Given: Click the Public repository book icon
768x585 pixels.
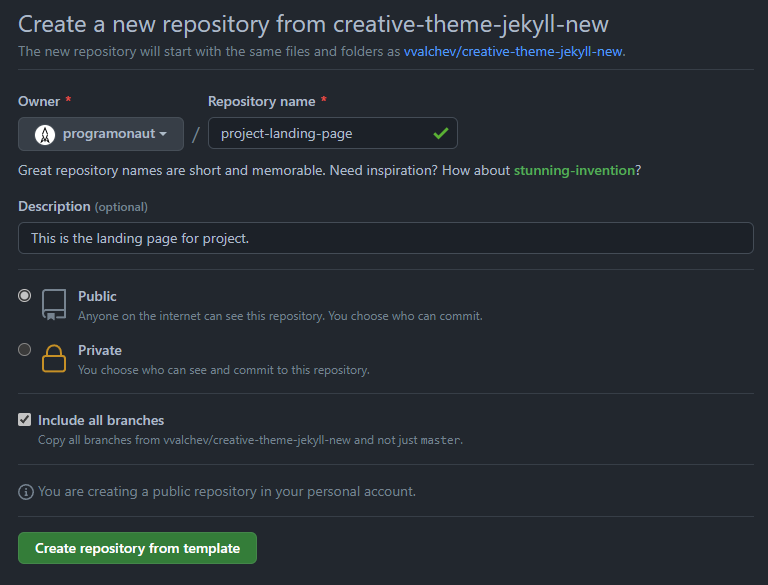Looking at the screenshot, I should click(x=54, y=304).
